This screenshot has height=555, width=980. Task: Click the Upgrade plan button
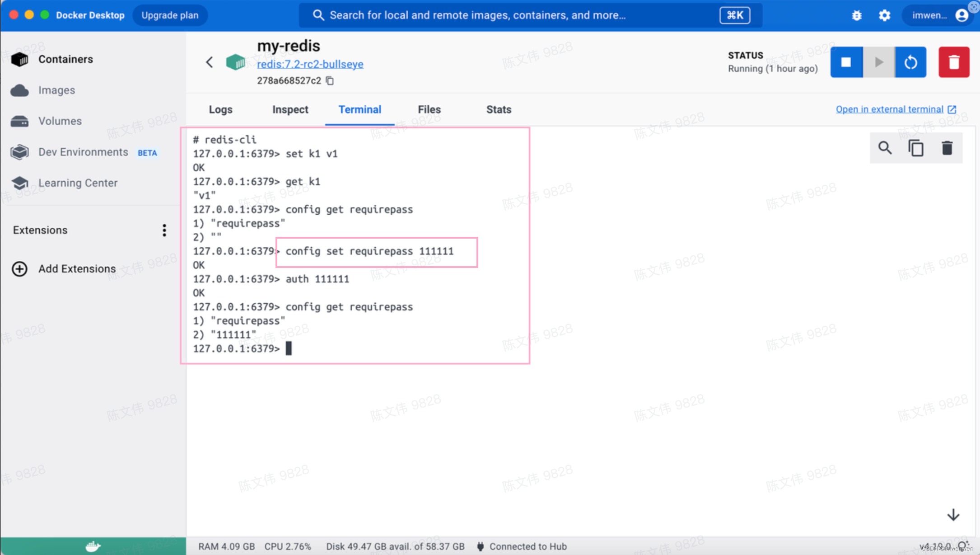coord(170,15)
